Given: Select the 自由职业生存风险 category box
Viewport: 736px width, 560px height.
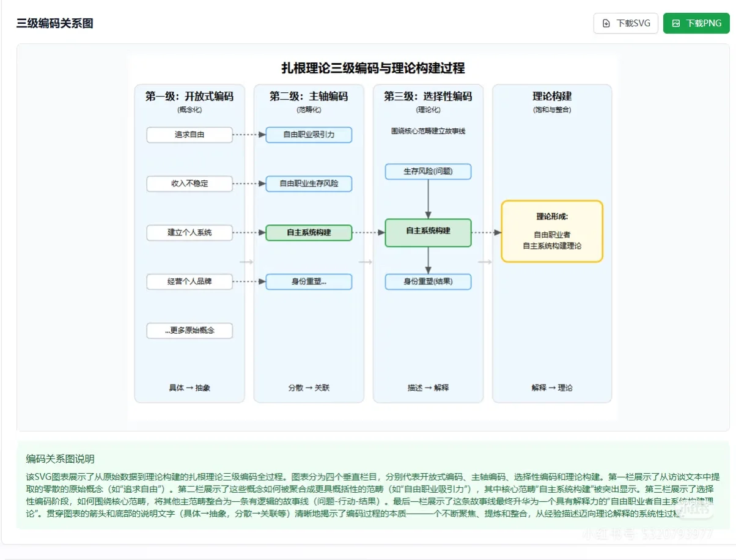Looking at the screenshot, I should tap(309, 183).
